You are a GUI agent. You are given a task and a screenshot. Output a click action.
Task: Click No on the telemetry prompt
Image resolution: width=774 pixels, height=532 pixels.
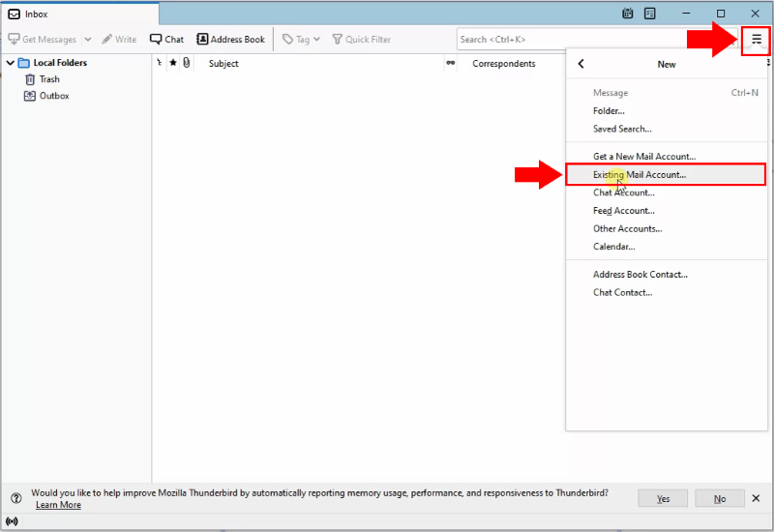click(x=720, y=498)
